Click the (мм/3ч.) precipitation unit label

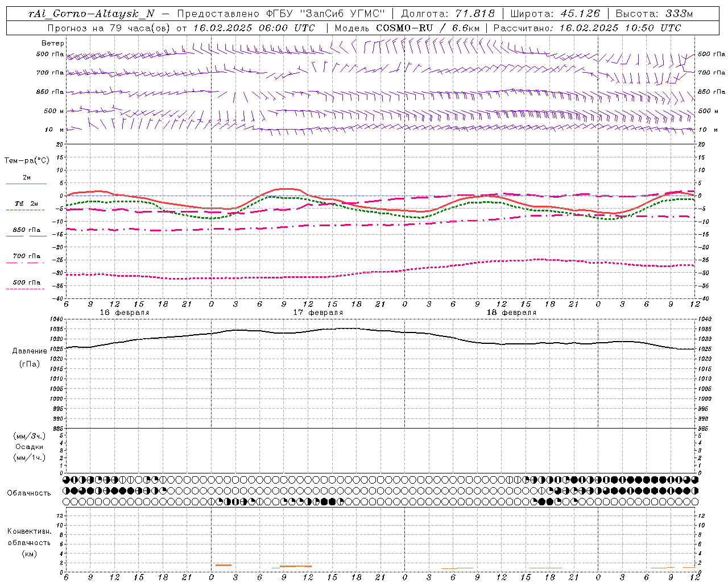[30, 436]
